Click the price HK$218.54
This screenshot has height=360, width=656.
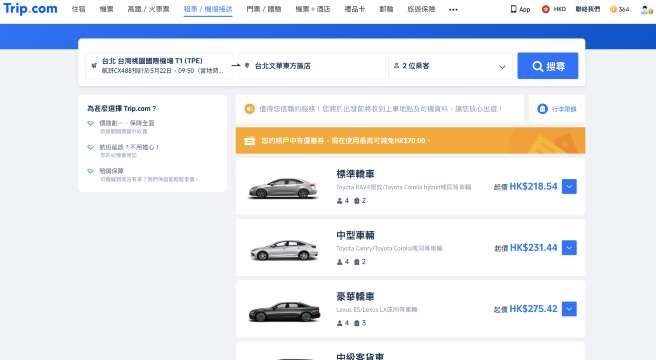[533, 186]
